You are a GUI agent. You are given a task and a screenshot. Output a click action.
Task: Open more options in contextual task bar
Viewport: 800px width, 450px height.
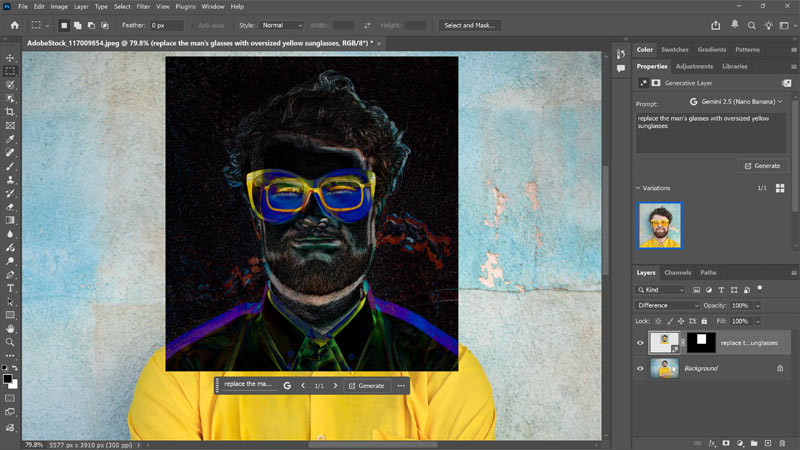point(402,386)
